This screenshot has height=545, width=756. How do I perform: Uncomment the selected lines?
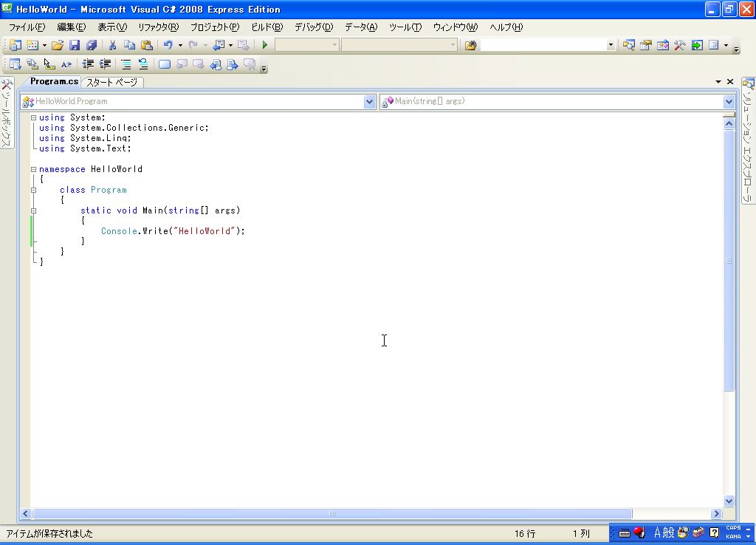coord(143,64)
